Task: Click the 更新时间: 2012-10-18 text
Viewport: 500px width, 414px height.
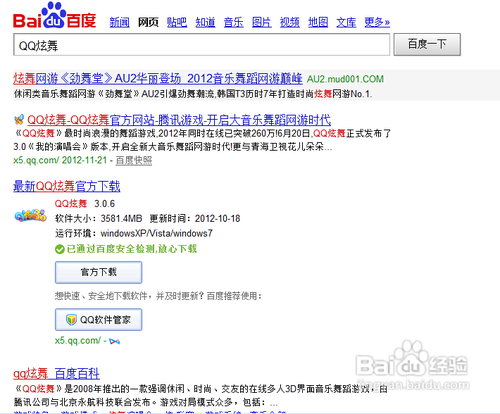Action: click(195, 219)
